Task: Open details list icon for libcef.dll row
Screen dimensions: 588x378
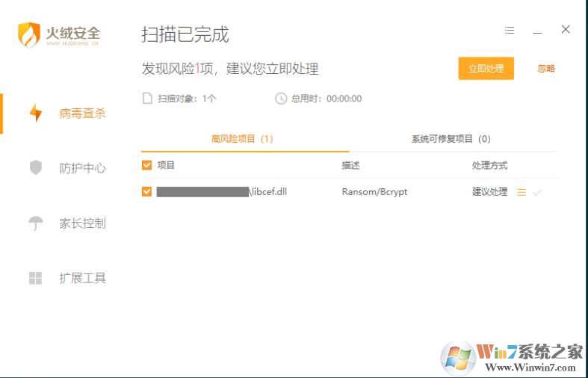Action: pyautogui.click(x=522, y=192)
